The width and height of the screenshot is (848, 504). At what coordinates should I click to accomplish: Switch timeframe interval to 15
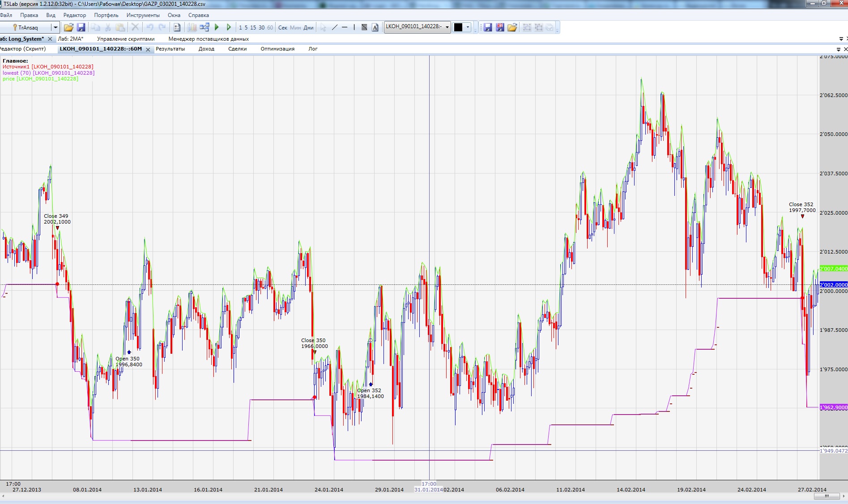coord(253,27)
